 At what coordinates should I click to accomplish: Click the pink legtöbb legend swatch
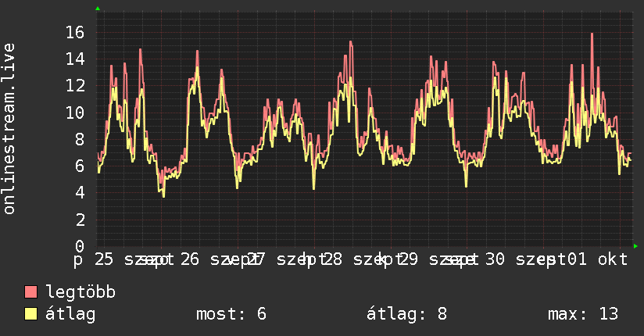(30, 291)
